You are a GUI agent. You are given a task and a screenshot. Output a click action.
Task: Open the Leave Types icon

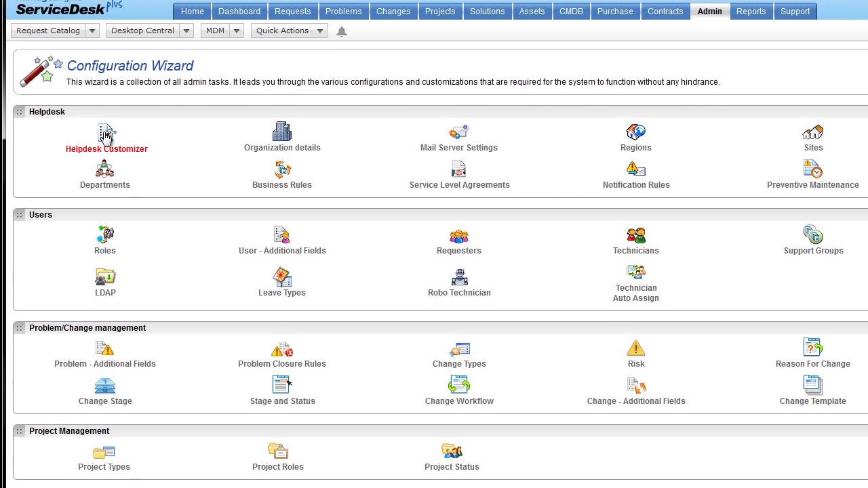(282, 277)
